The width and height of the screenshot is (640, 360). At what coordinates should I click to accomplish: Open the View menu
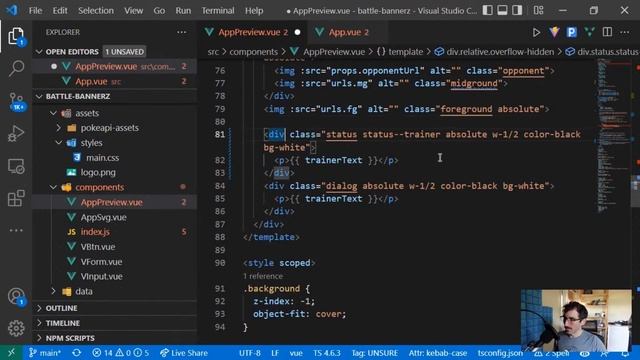pos(133,10)
